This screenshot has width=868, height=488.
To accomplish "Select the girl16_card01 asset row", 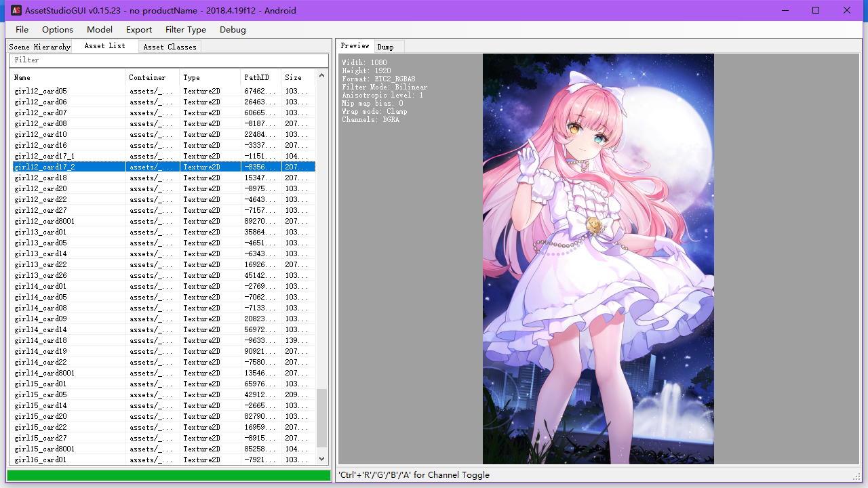I will 163,460.
